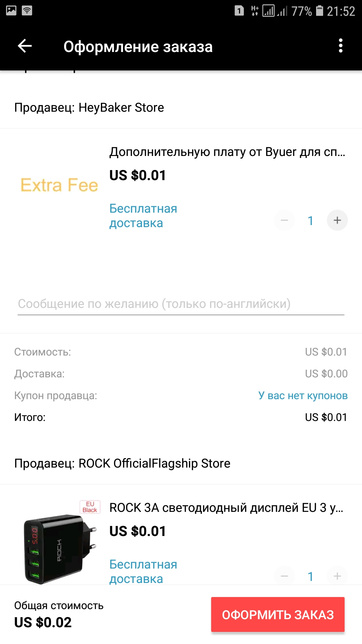
Task: Open the 'У вас нет купонов' link
Action: click(x=303, y=396)
